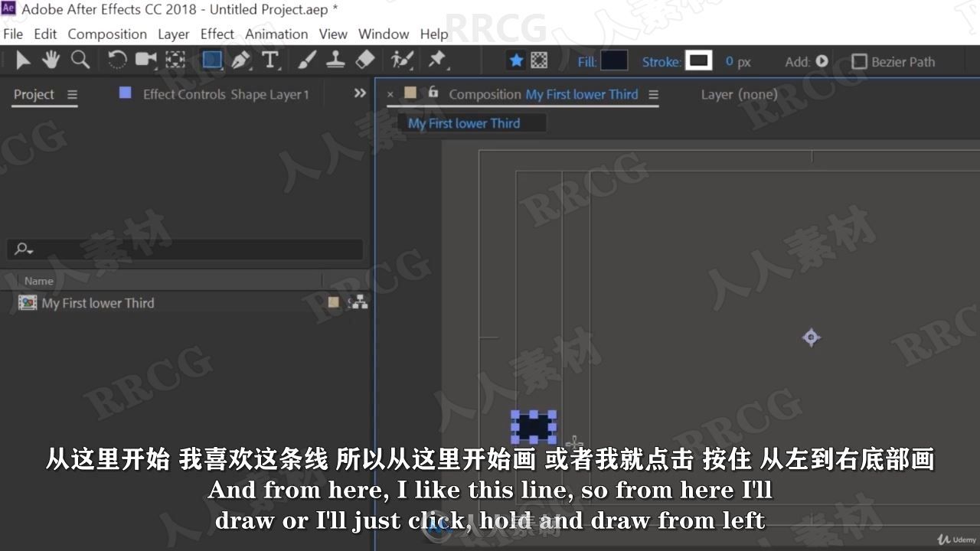The height and width of the screenshot is (551, 980).
Task: Open the Composition panel hamburger menu
Action: coord(653,95)
